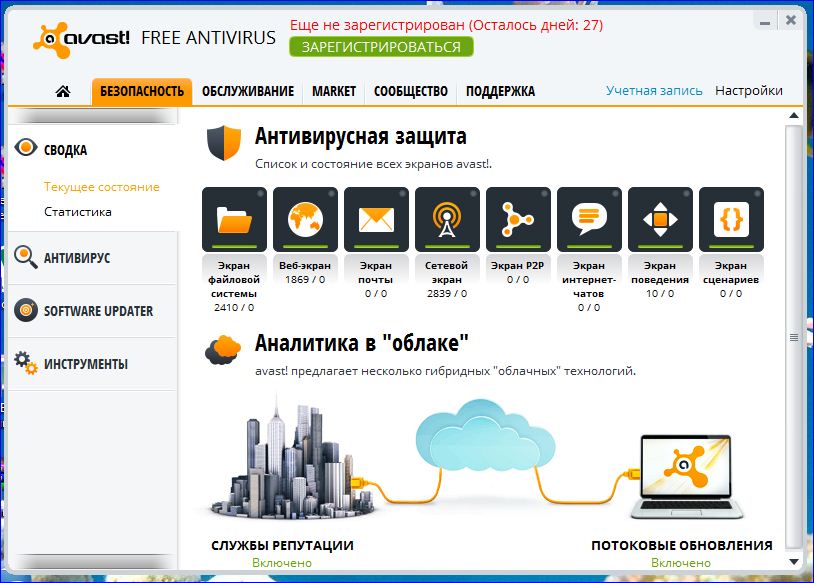Open the IM chat shield speech bubble icon
Viewport: 814px width, 583px height.
589,219
